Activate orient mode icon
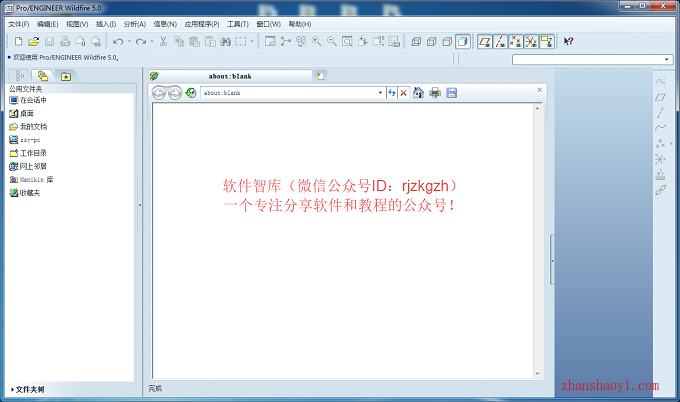This screenshot has height=402, width=680. coord(301,41)
